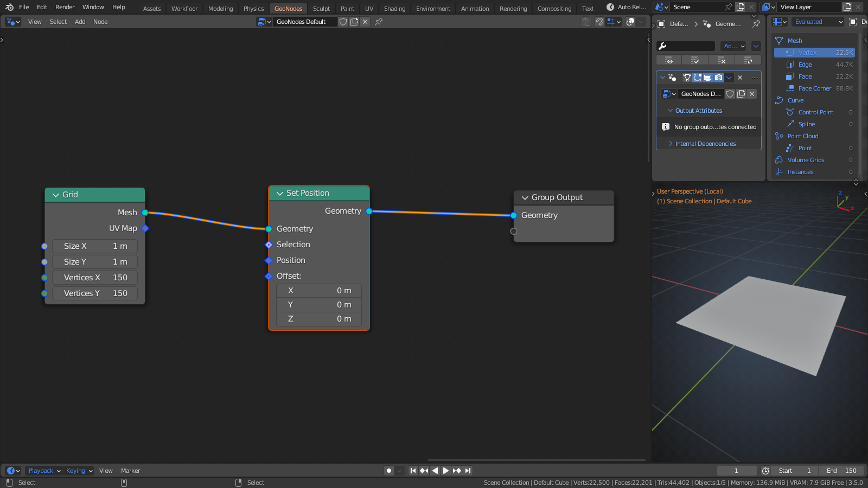Collapse the Set Position node
The height and width of the screenshot is (488, 868).
(x=280, y=194)
